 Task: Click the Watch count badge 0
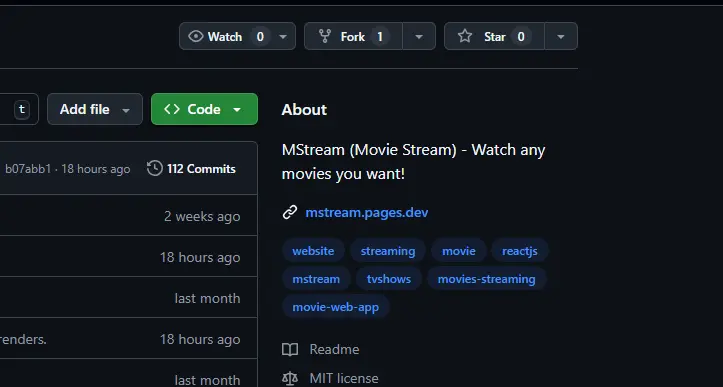click(260, 36)
